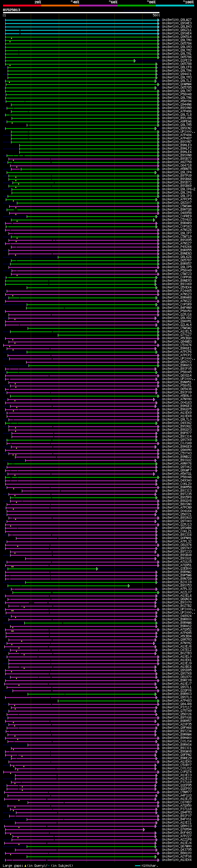Select hit label UniRef100_O65788

point(177,64)
